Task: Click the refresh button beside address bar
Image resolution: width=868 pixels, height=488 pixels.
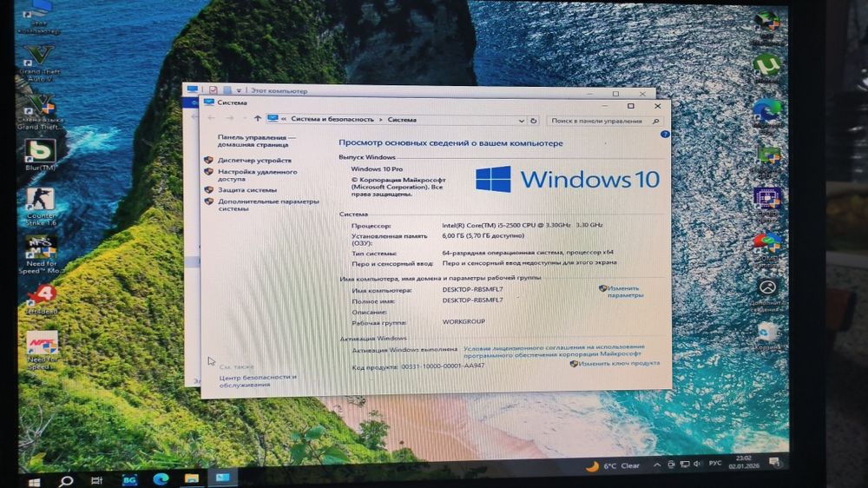Action: point(534,120)
